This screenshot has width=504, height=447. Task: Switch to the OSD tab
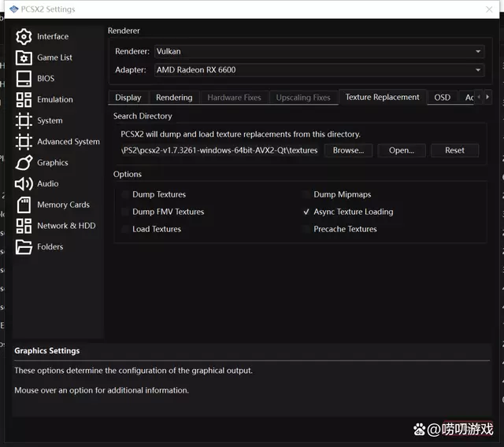tap(443, 98)
